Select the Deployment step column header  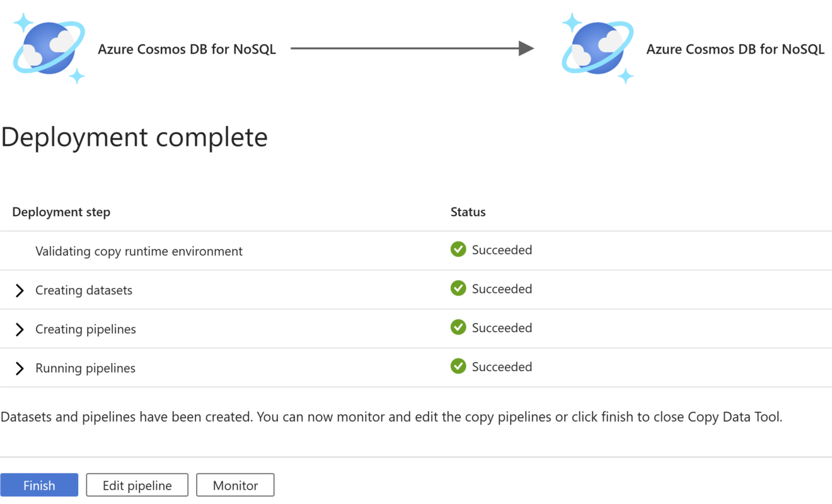[61, 212]
